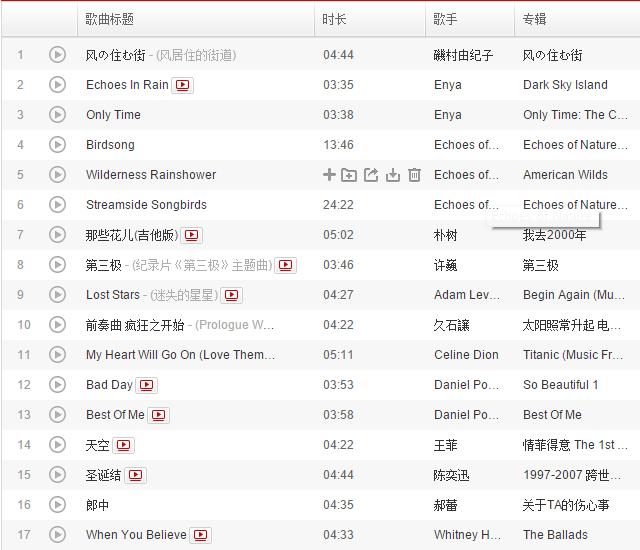Sort by 歌曲标题 column header
Screen dimensions: 640x550
(196, 19)
